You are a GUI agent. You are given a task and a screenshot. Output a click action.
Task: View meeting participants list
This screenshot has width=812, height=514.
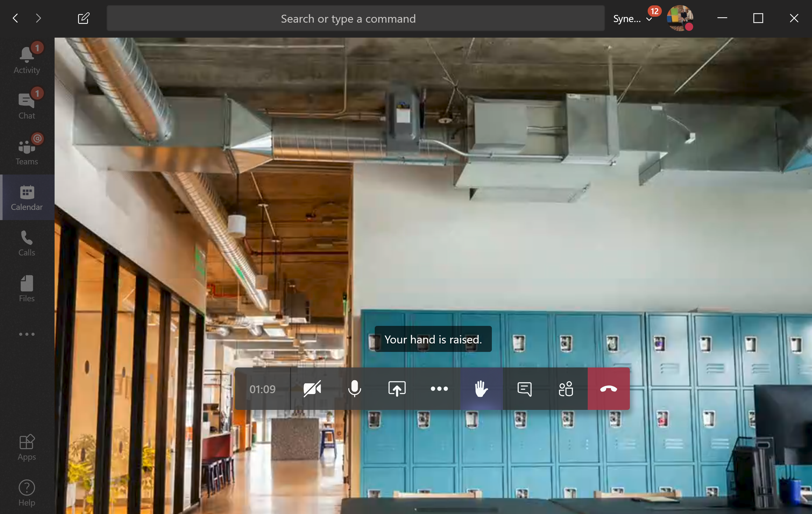567,388
